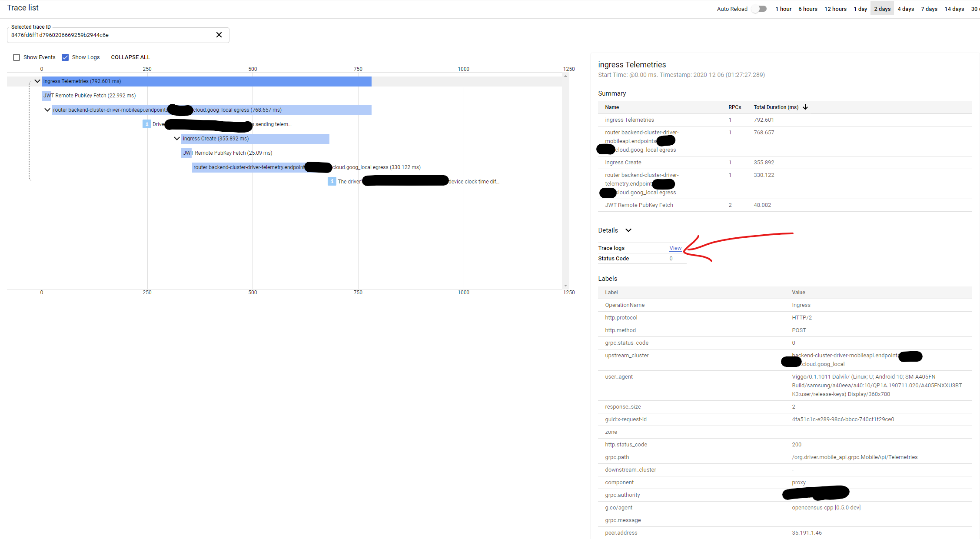Click the COLLAPSE ALL button
The height and width of the screenshot is (539, 980).
(130, 57)
